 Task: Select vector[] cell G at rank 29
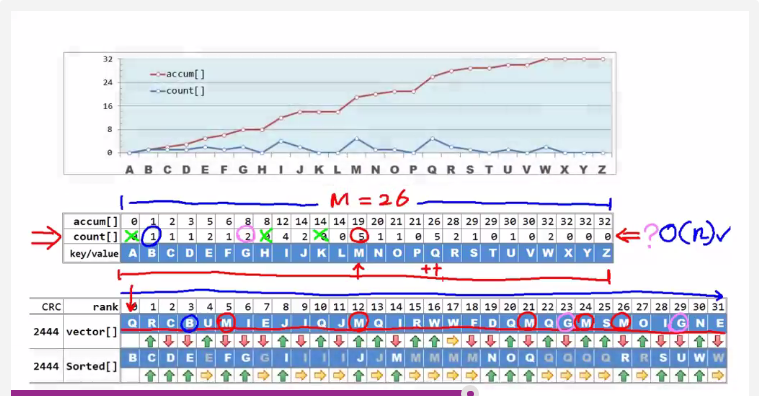coord(681,323)
